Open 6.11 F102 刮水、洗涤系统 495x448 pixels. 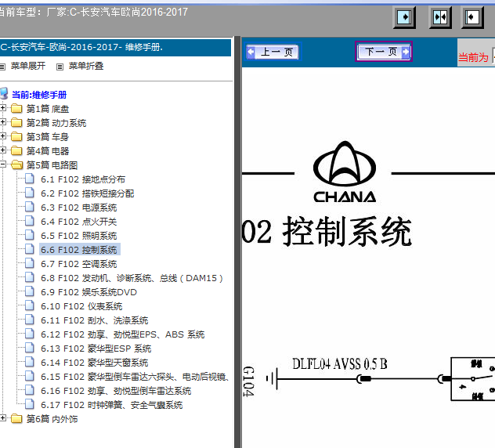[95, 320]
